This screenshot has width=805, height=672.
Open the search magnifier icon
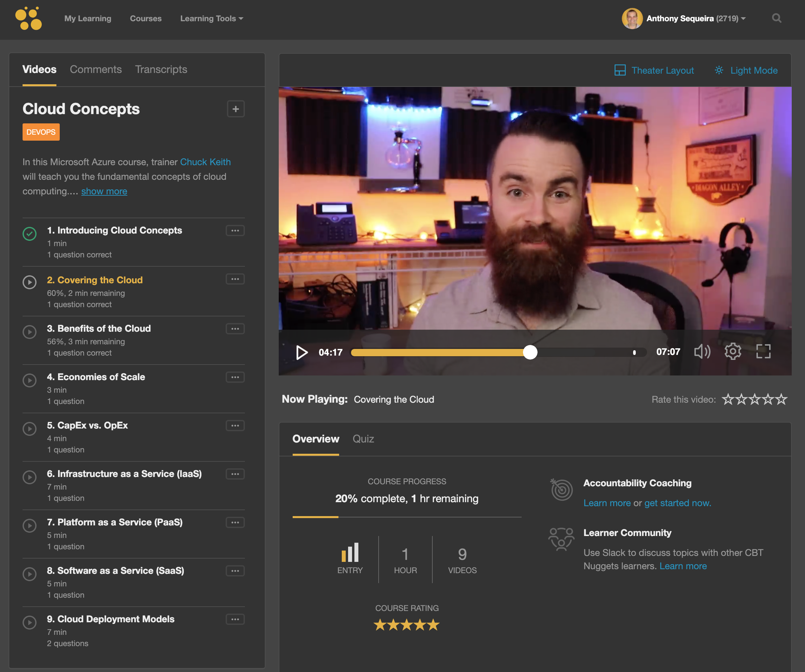point(776,18)
